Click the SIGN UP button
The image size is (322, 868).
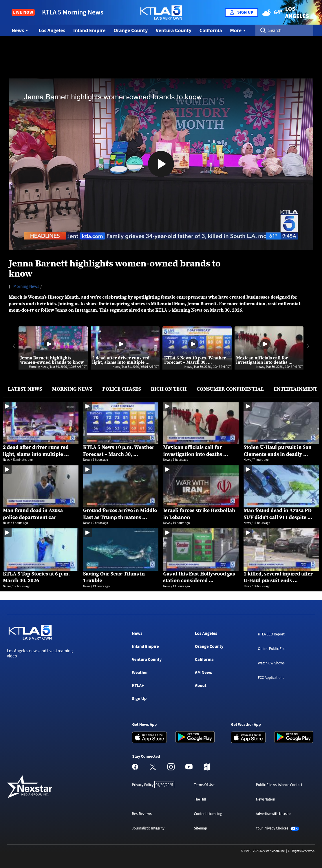tap(241, 12)
